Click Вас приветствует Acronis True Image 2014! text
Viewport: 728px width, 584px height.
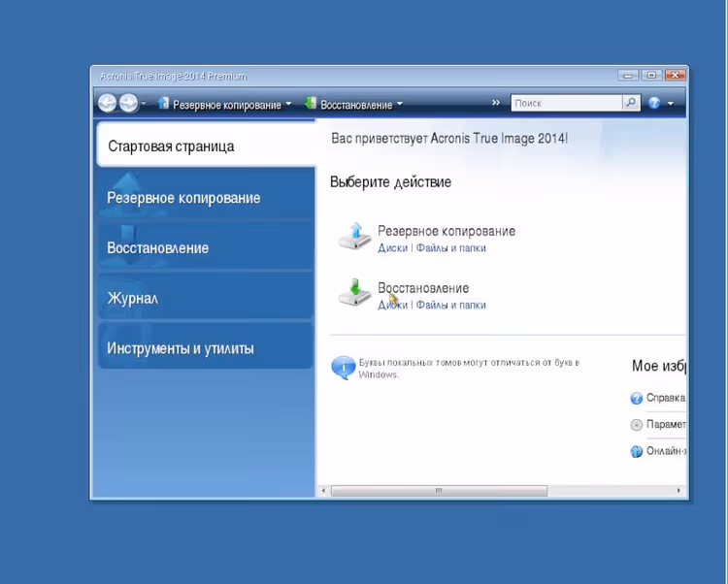coord(449,138)
